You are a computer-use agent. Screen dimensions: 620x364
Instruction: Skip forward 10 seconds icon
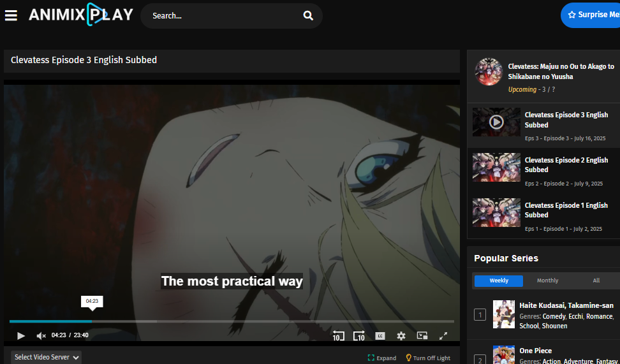358,335
